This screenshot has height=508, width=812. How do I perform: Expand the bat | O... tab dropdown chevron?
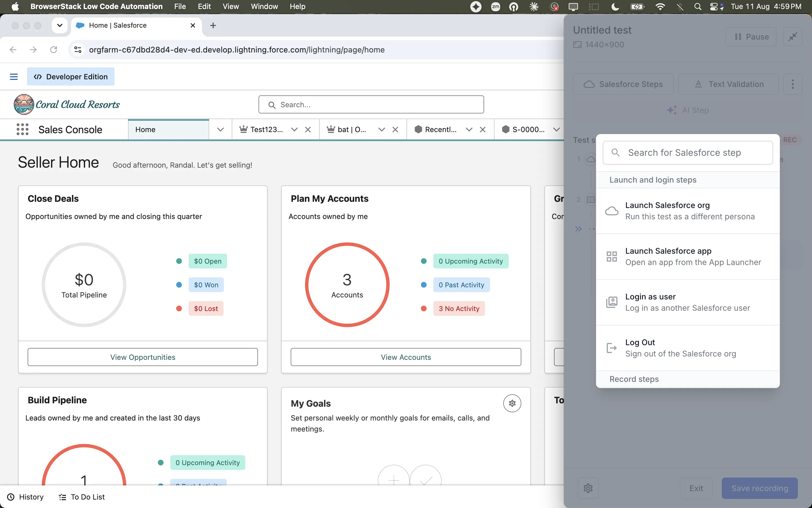point(381,130)
